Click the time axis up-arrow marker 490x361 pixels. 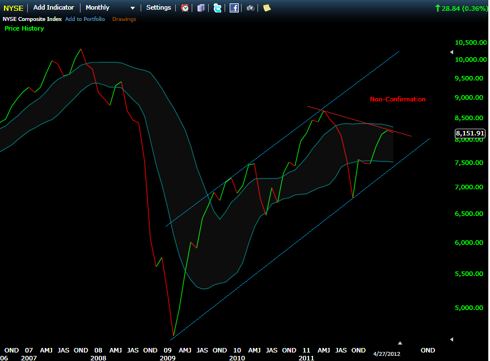[400, 343]
